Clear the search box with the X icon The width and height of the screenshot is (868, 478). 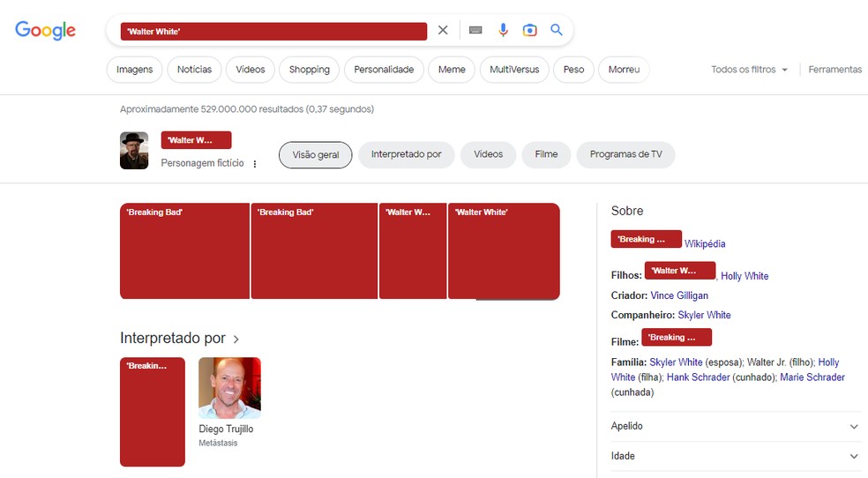tap(443, 31)
